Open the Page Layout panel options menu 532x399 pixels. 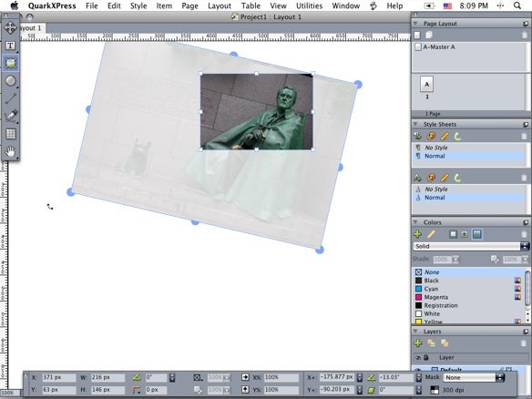pos(526,24)
